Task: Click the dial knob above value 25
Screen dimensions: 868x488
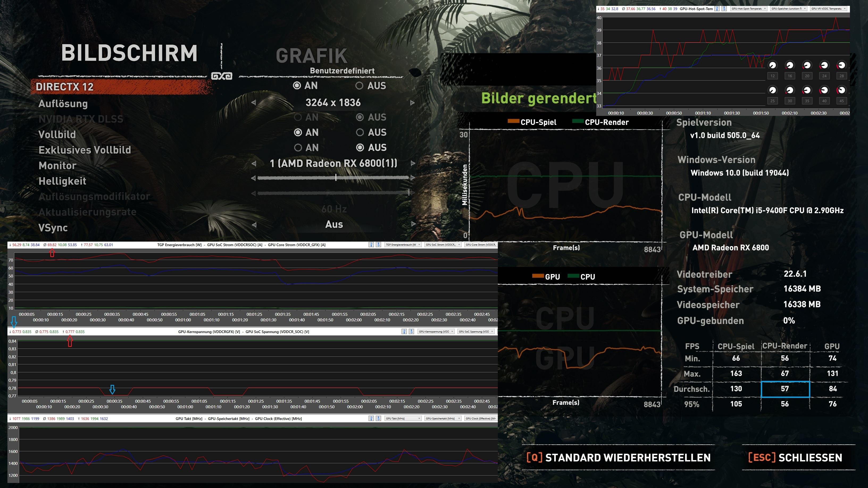Action: click(x=772, y=90)
